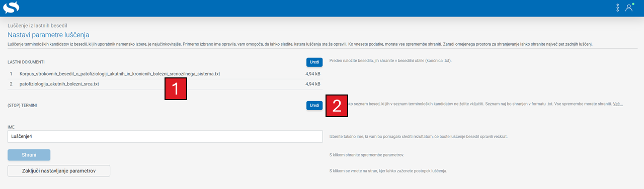Open the Več… link
The height and width of the screenshot is (189, 644).
(x=618, y=104)
